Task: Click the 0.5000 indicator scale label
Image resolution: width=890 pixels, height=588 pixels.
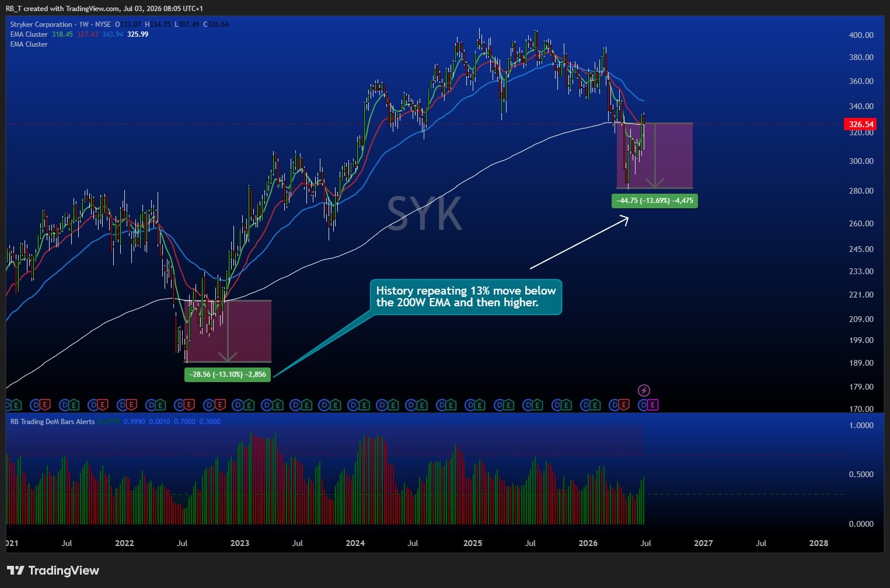Action: tap(861, 474)
